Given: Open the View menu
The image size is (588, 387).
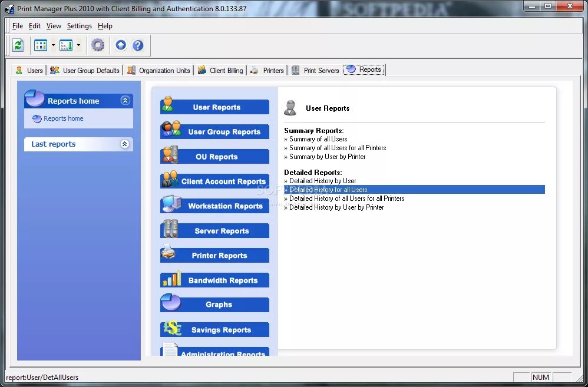Looking at the screenshot, I should [x=54, y=26].
